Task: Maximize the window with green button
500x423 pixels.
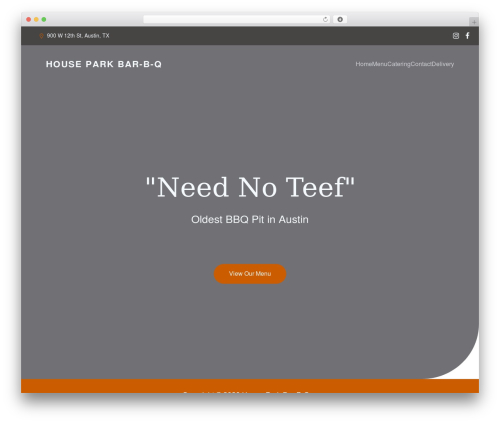Action: [x=44, y=20]
